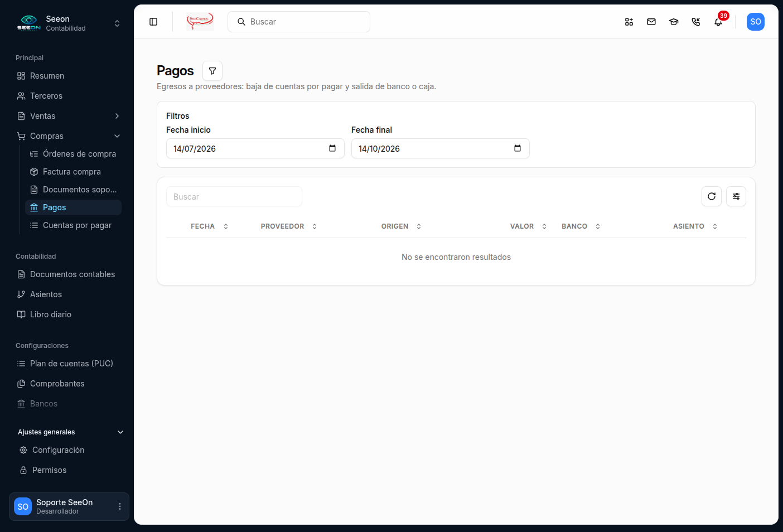Screen dimensions: 783x532
Task: Toggle the sidebar panel icon
Action: 153,22
